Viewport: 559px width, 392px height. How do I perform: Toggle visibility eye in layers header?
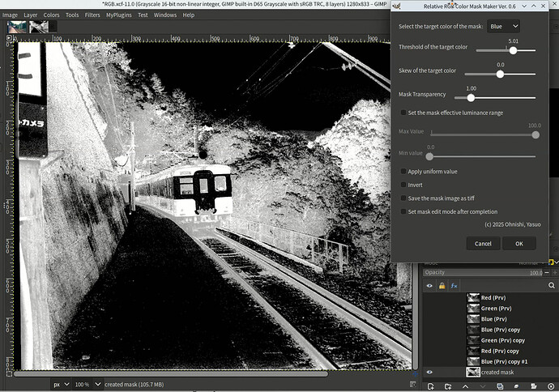[430, 286]
